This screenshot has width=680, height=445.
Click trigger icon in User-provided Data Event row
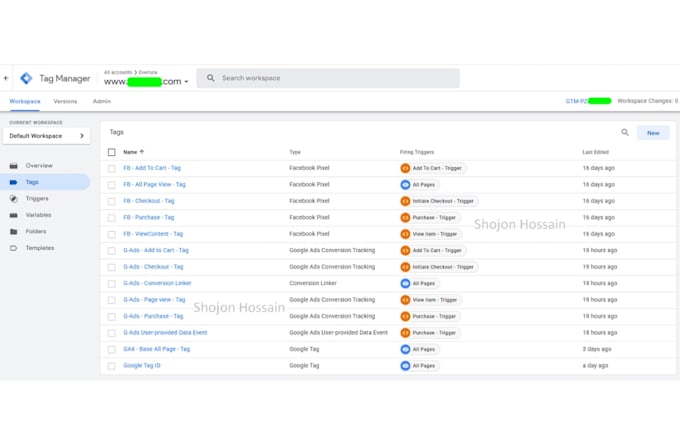tap(405, 333)
